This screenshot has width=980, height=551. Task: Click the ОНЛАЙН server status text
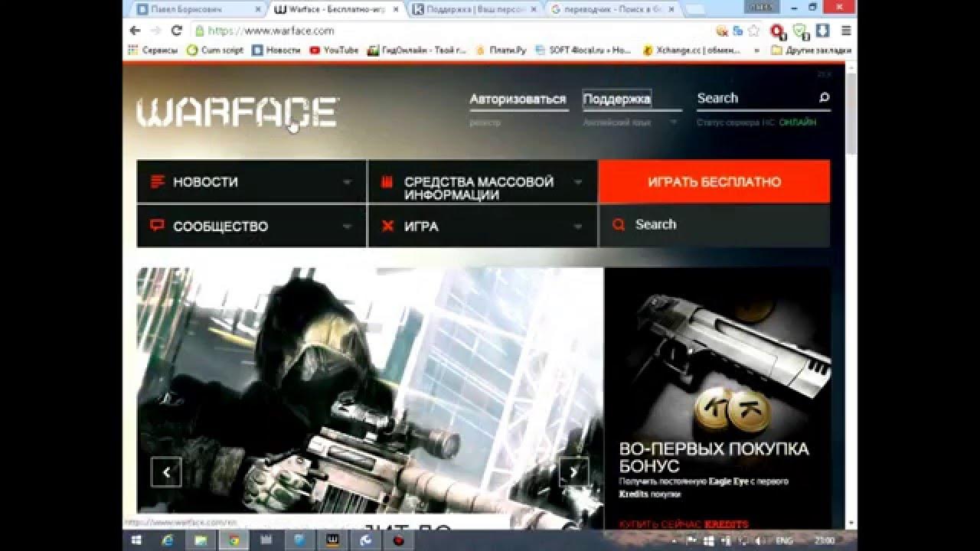click(798, 122)
